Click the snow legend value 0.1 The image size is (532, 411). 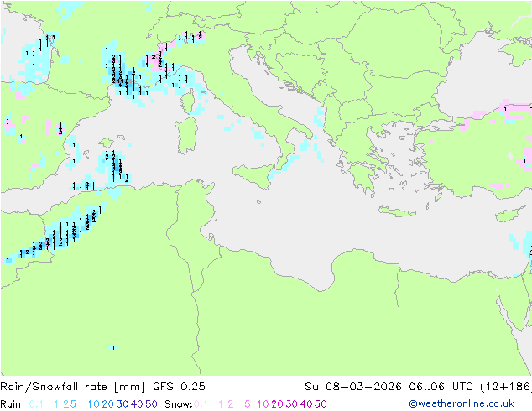[201, 404]
